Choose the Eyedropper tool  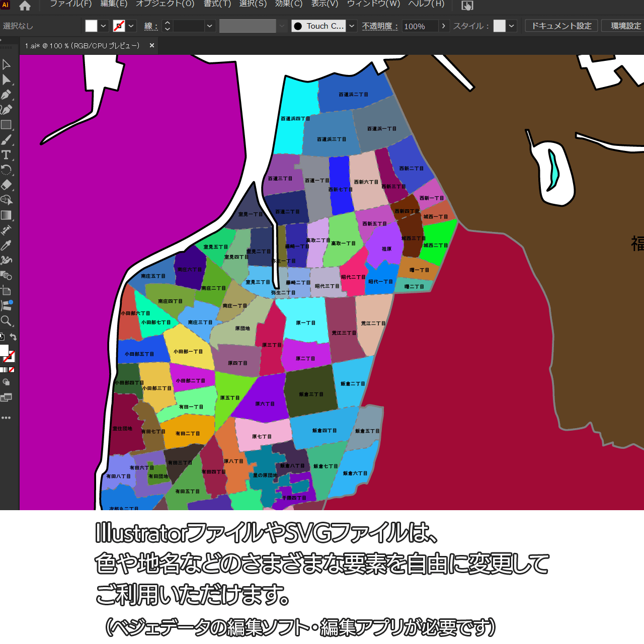pos(6,246)
